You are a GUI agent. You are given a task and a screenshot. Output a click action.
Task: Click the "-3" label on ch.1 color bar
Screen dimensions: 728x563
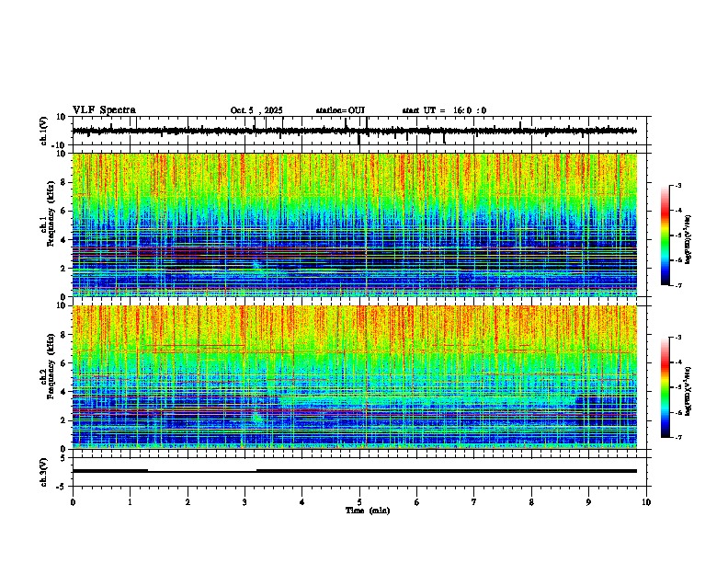(x=678, y=186)
